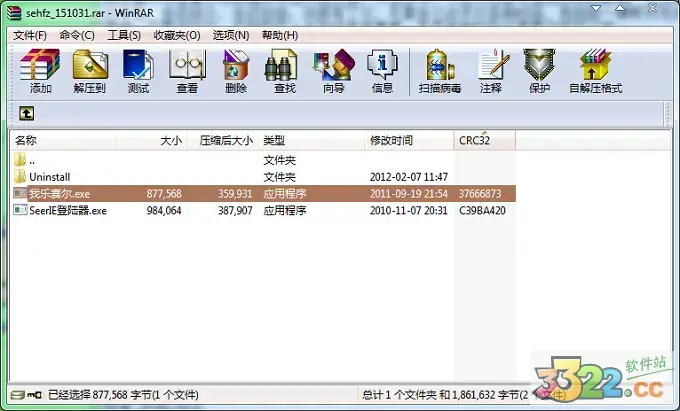Click the CRC32 value C39BA420

(x=482, y=211)
